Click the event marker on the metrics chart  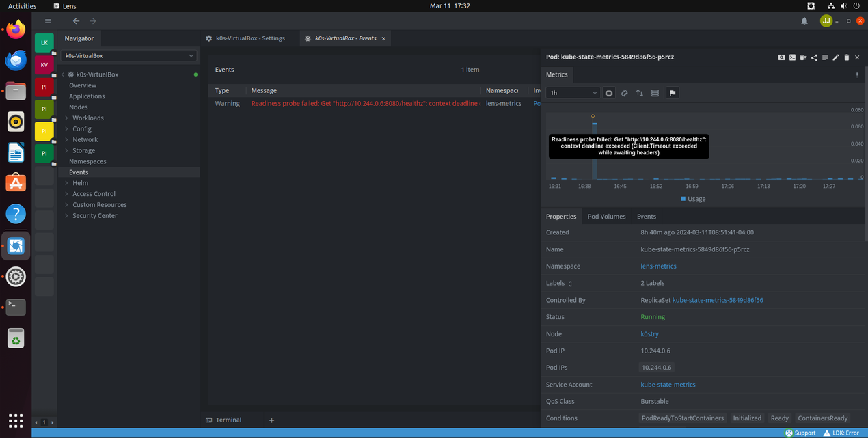593,117
